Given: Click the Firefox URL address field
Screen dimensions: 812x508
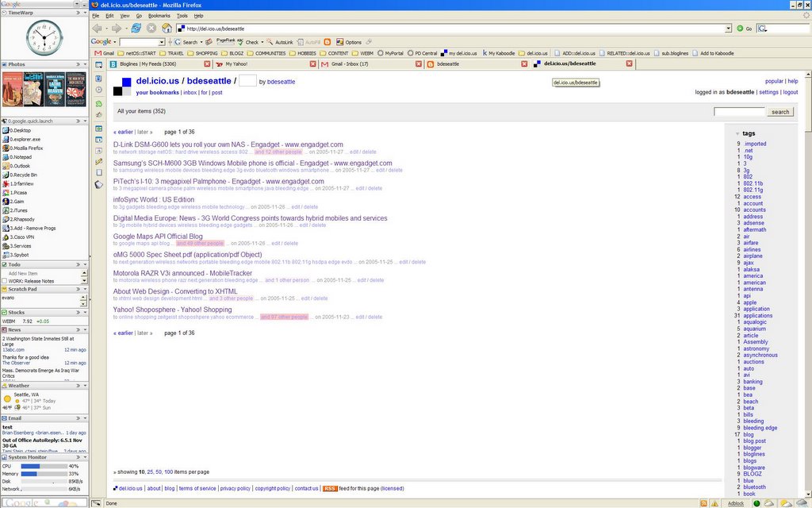Looking at the screenshot, I should pyautogui.click(x=451, y=29).
